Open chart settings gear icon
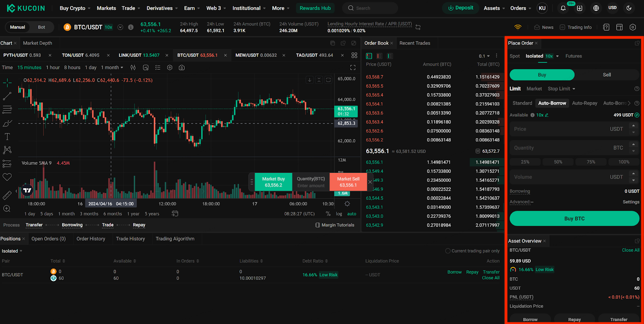The image size is (644, 324). [347, 204]
